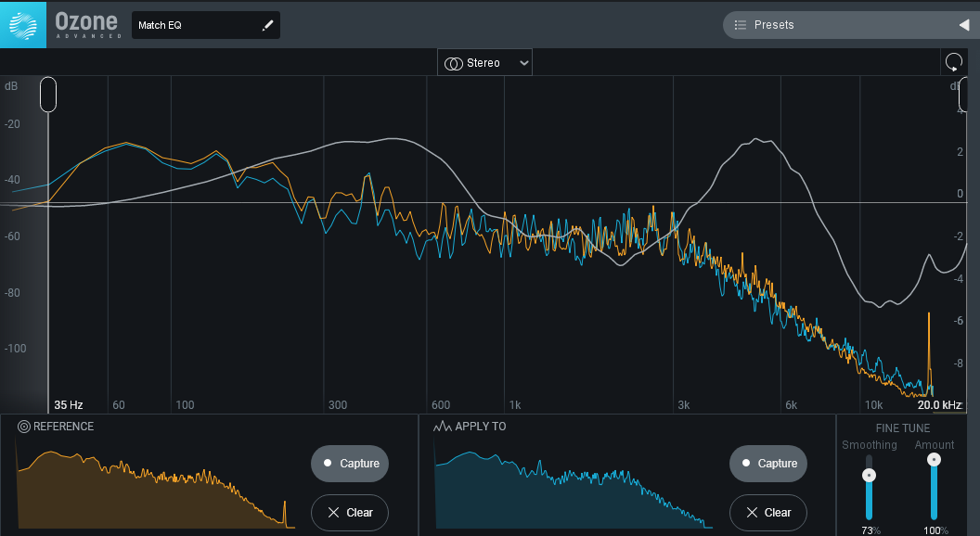Click the Match EQ name field
The width and height of the screenshot is (980, 536).
[x=206, y=26]
